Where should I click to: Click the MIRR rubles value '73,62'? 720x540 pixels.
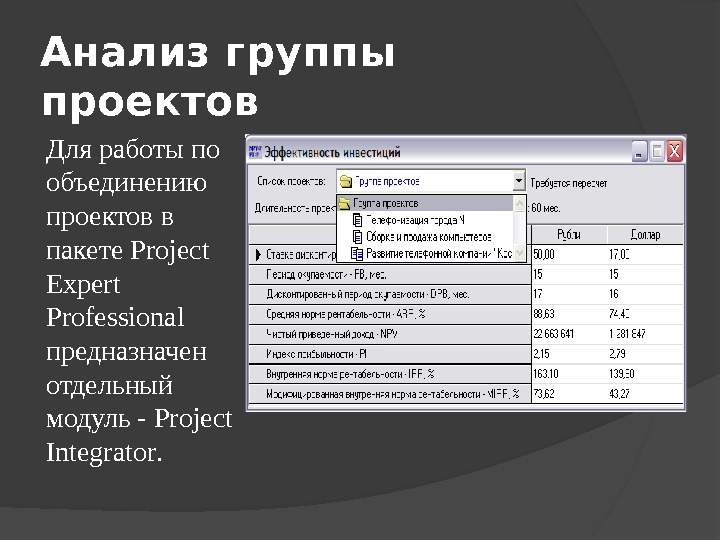[544, 394]
